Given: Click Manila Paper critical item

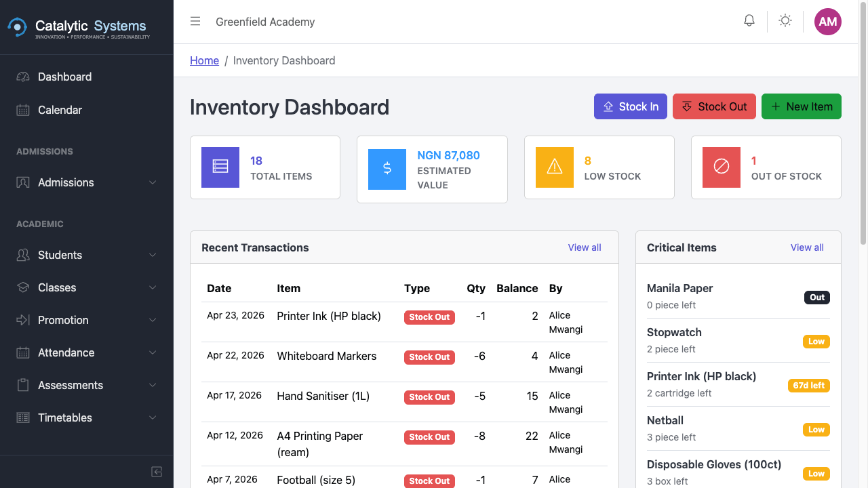Looking at the screenshot, I should (738, 296).
